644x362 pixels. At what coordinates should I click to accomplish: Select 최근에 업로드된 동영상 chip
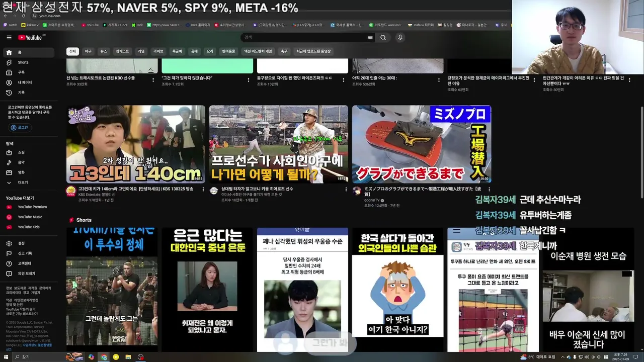click(x=313, y=51)
